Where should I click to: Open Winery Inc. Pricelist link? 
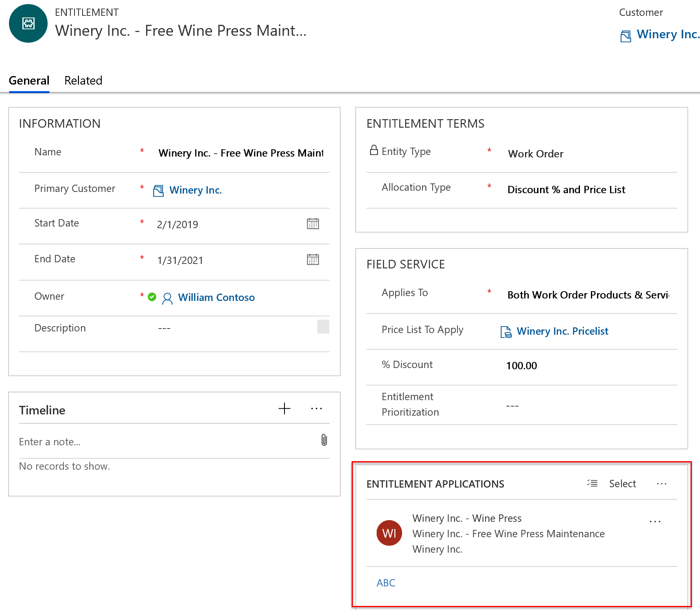coord(562,331)
